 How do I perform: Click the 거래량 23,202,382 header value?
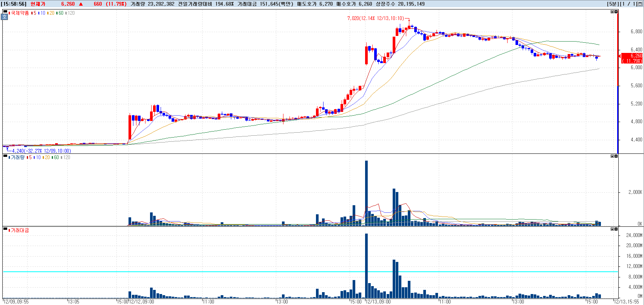click(152, 4)
